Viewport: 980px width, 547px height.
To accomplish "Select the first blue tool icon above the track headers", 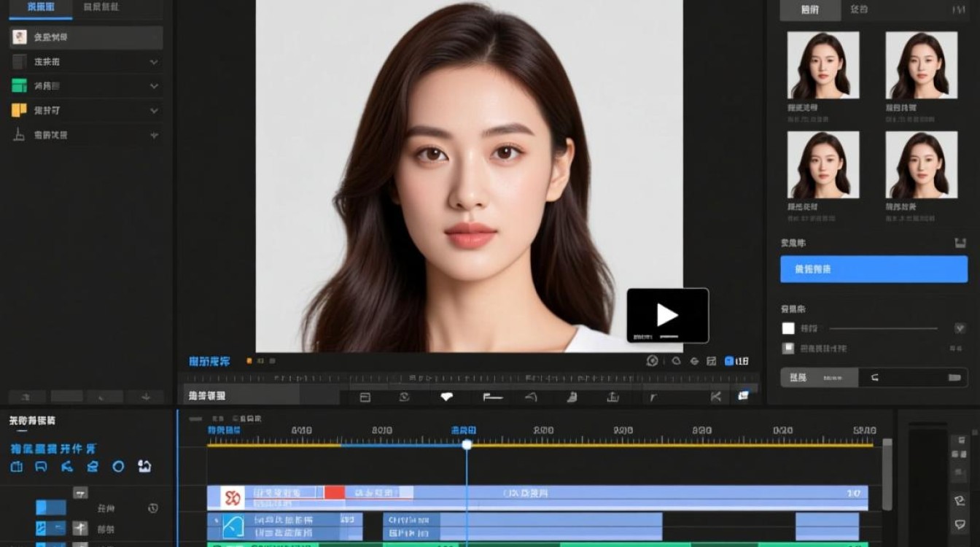I will (x=16, y=467).
